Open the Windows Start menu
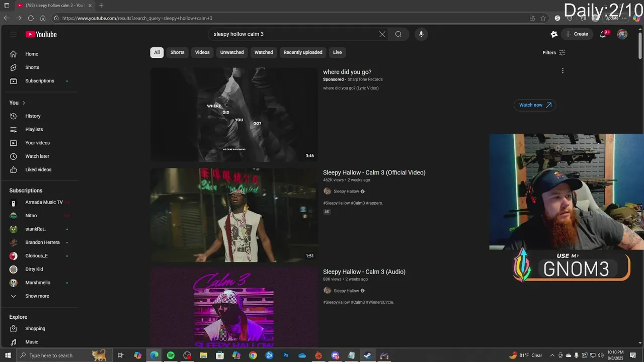The image size is (644, 362). click(x=8, y=355)
